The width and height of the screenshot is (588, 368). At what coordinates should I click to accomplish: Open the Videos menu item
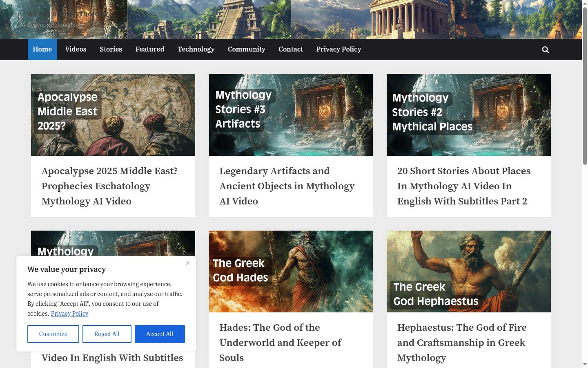point(76,49)
